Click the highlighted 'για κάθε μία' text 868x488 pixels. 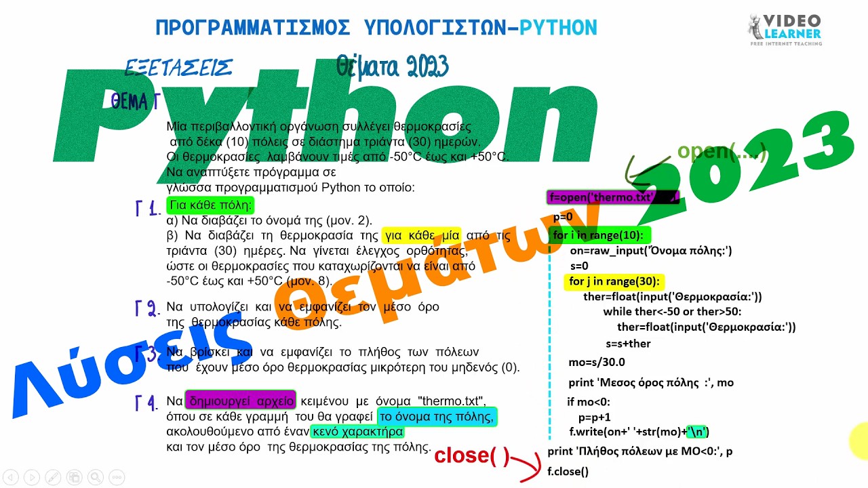tap(422, 236)
